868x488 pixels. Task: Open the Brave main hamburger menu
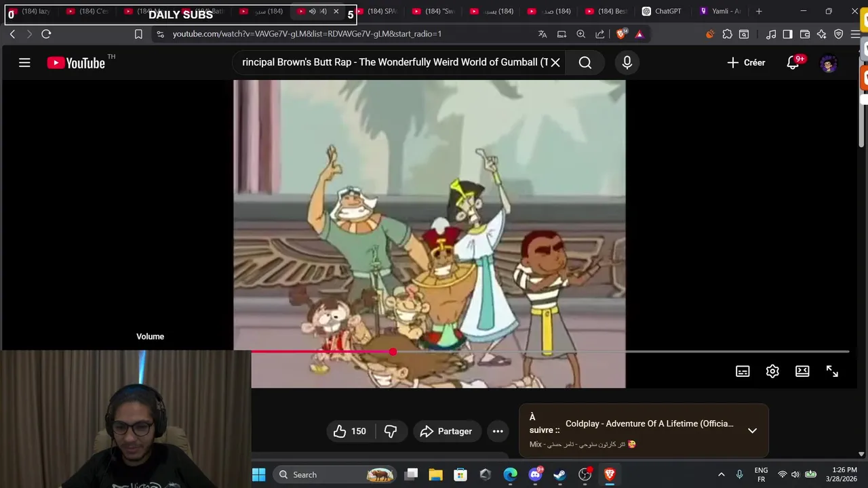(x=856, y=34)
